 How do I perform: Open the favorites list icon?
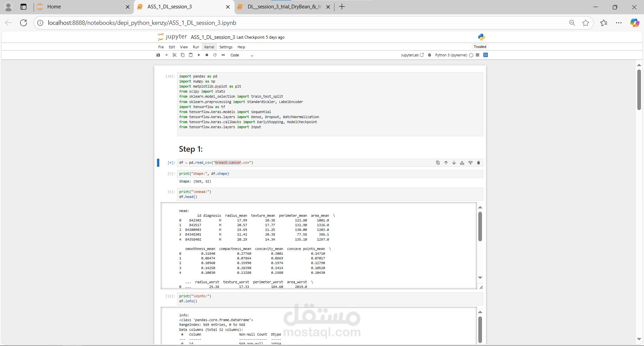coord(604,23)
